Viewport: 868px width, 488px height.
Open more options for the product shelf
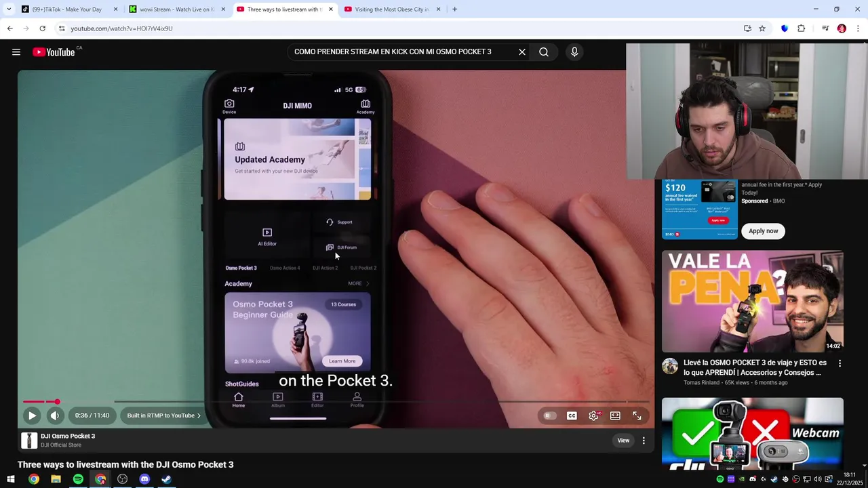point(644,441)
